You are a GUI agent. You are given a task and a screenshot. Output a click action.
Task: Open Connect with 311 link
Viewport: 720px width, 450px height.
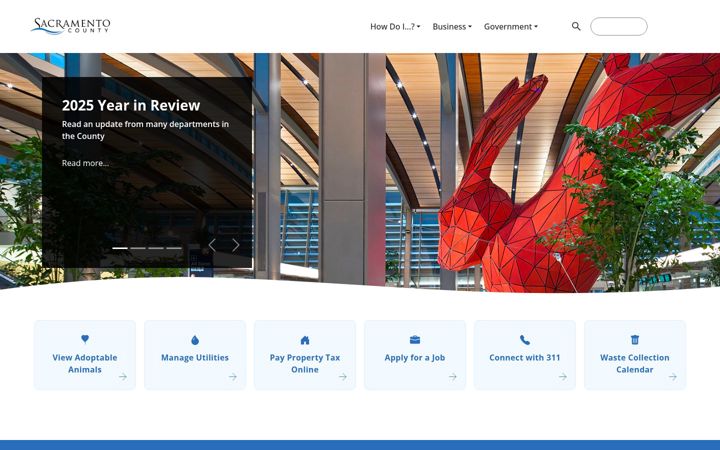pyautogui.click(x=525, y=355)
